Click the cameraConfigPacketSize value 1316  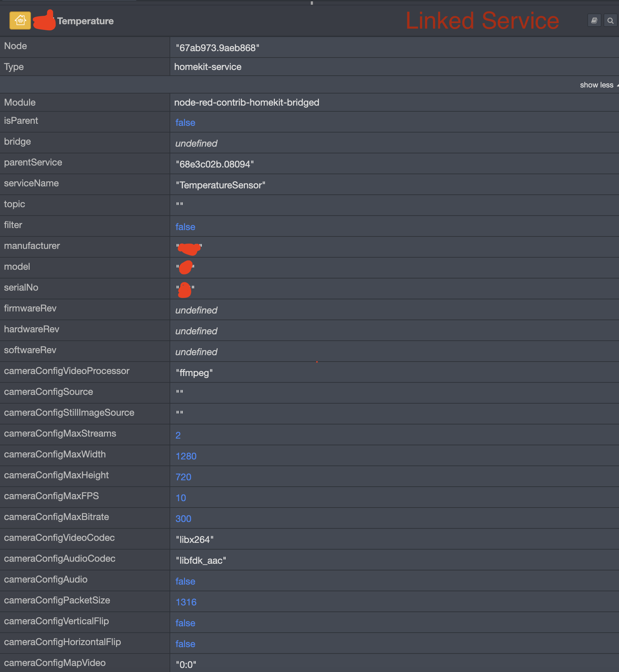[186, 602]
